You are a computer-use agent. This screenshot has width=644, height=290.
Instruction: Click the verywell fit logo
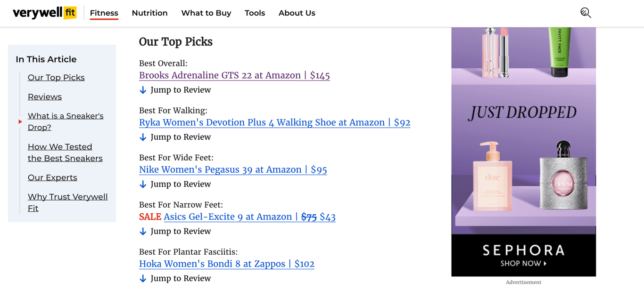[x=44, y=13]
